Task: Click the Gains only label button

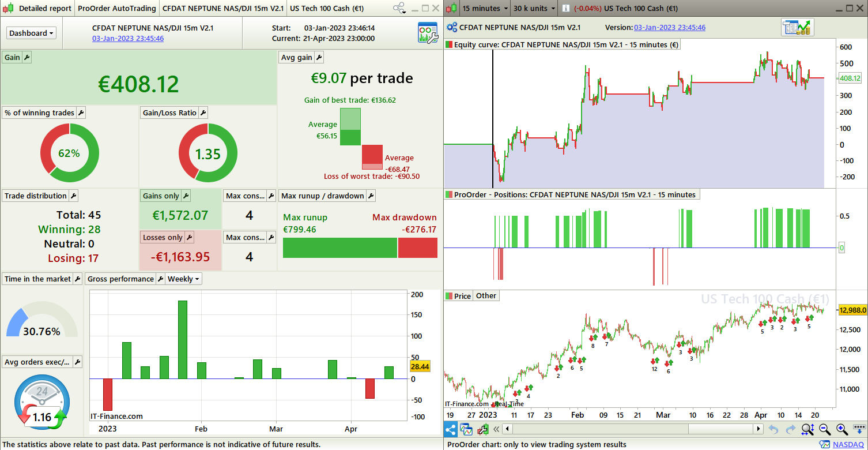Action: [161, 196]
